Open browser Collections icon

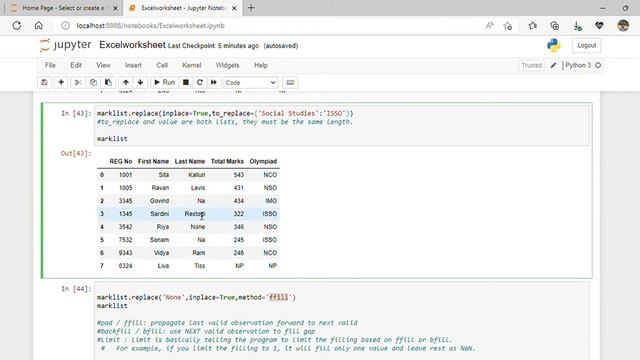coord(555,26)
